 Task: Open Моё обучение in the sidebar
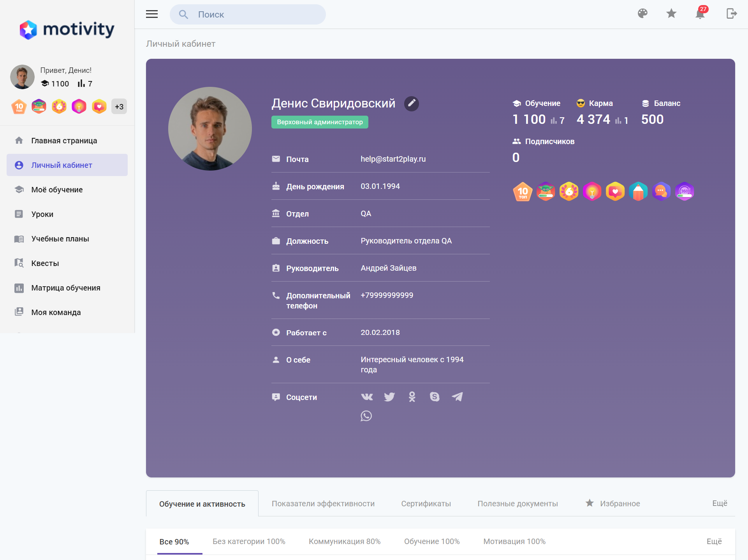57,190
